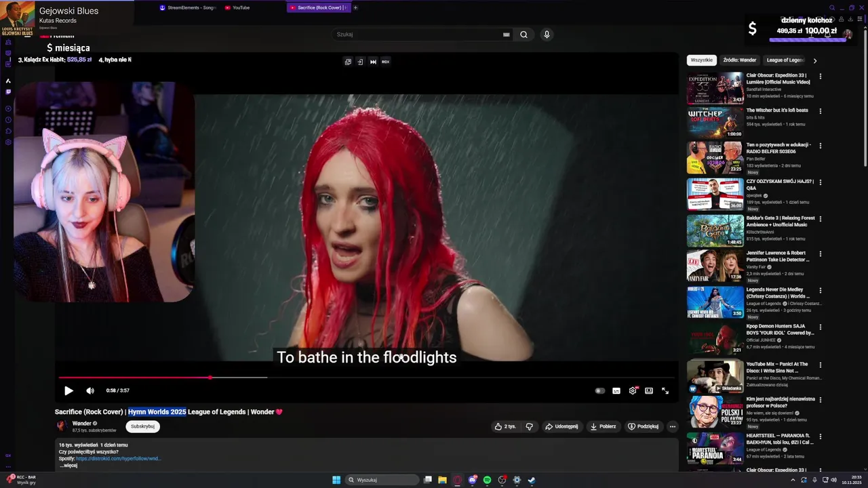Viewport: 868px width, 488px height.
Task: Click the Windows taskbar Wyszukaj search box
Action: pos(380,480)
